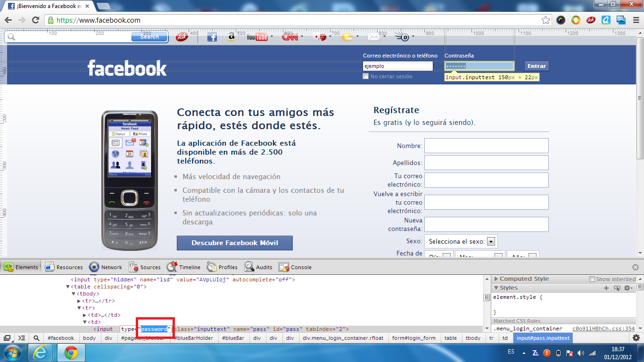Open DevTools settings gear
Viewport: 644px width, 362px height.
point(636,337)
